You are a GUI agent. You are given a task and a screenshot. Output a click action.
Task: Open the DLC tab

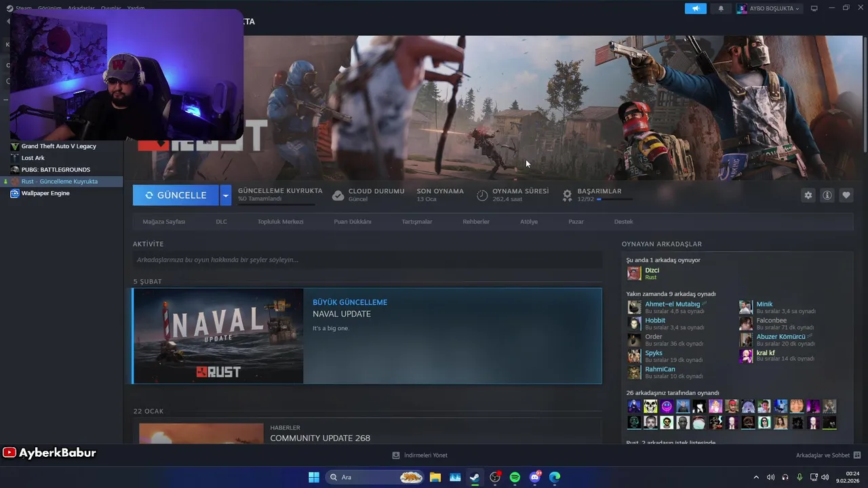tap(222, 222)
